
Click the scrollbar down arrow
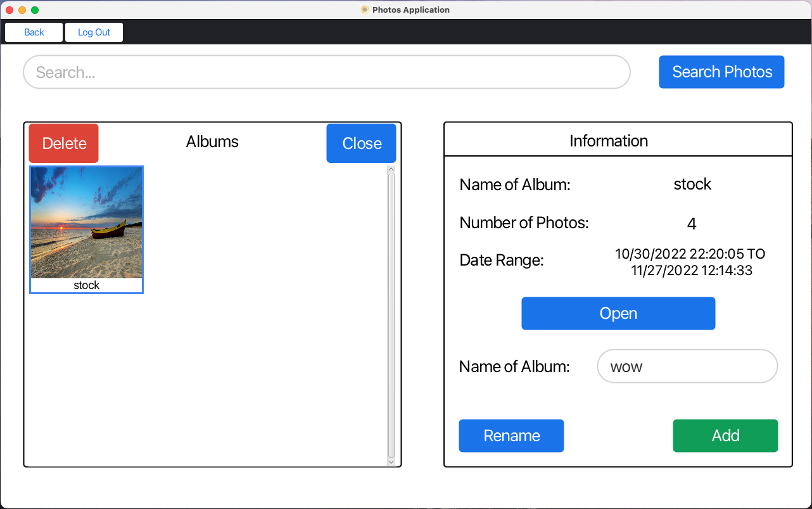391,461
